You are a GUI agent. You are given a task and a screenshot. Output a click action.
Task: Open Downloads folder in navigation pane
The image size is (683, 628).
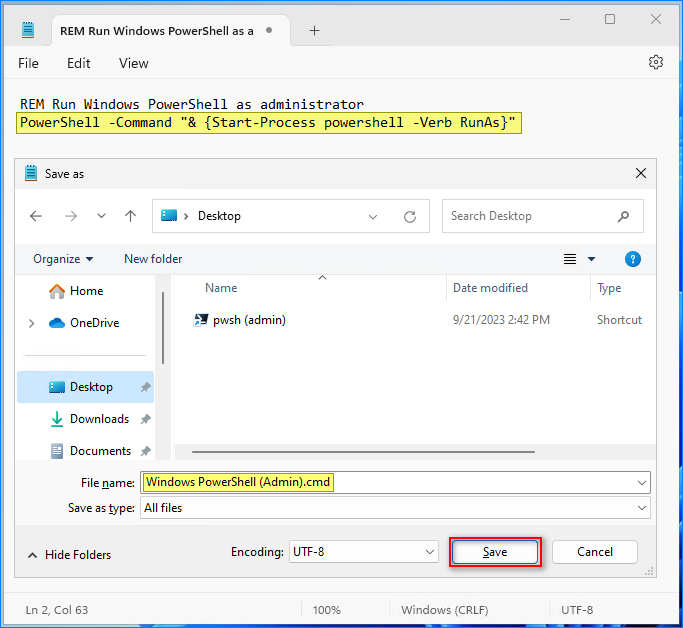pyautogui.click(x=90, y=419)
